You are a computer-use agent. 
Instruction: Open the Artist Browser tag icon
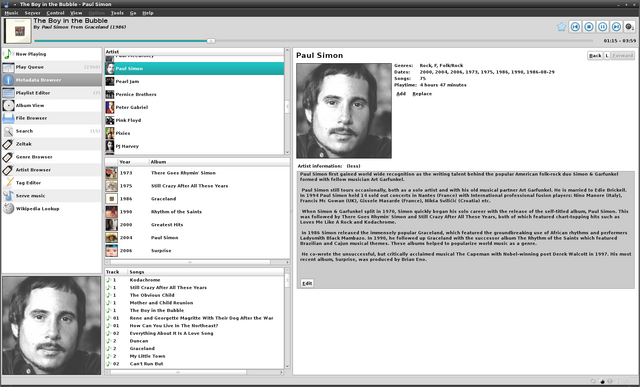(8, 170)
